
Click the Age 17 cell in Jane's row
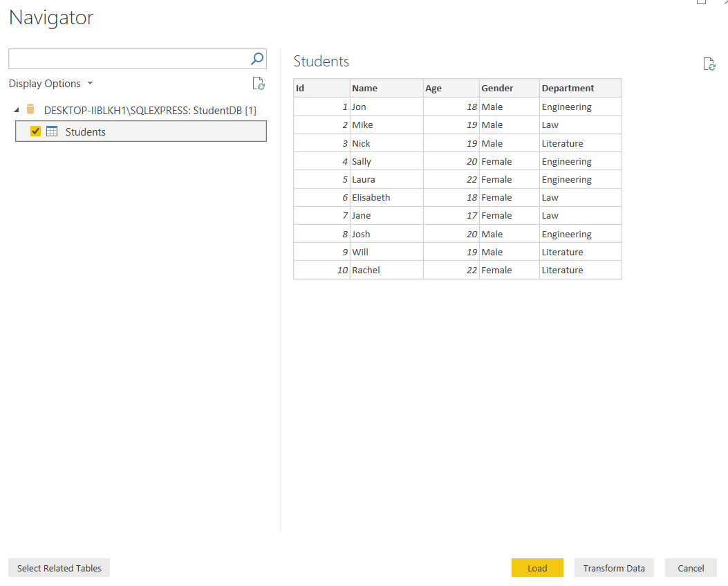tap(451, 216)
